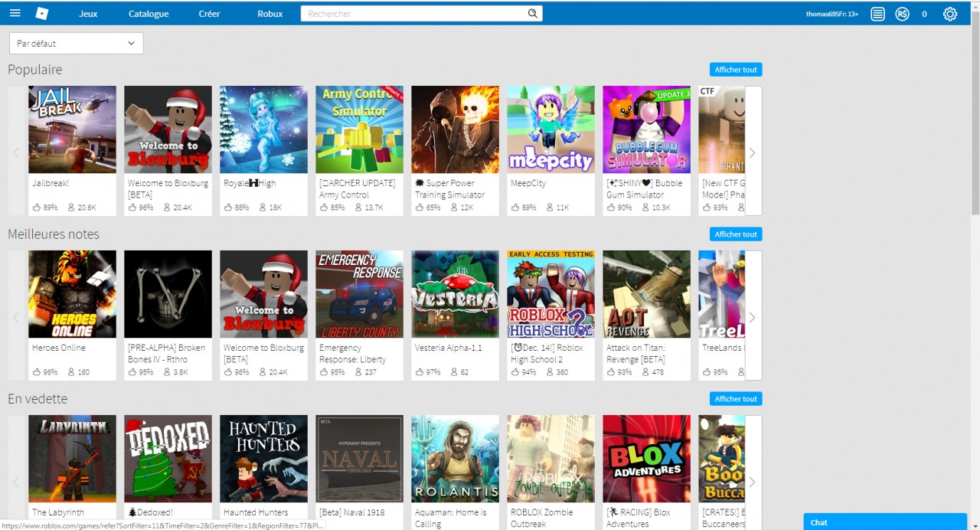The height and width of the screenshot is (530, 980).
Task: Click the search magnifier icon
Action: tap(533, 14)
